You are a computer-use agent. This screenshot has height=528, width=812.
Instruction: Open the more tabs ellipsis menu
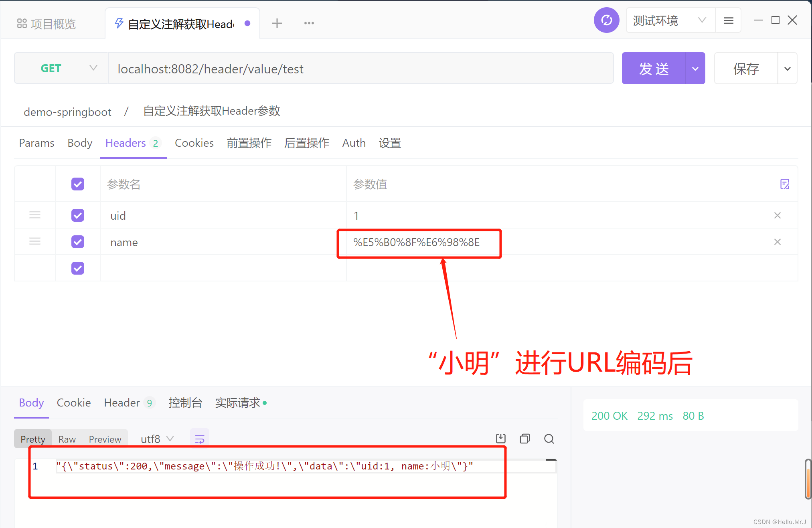tap(309, 23)
